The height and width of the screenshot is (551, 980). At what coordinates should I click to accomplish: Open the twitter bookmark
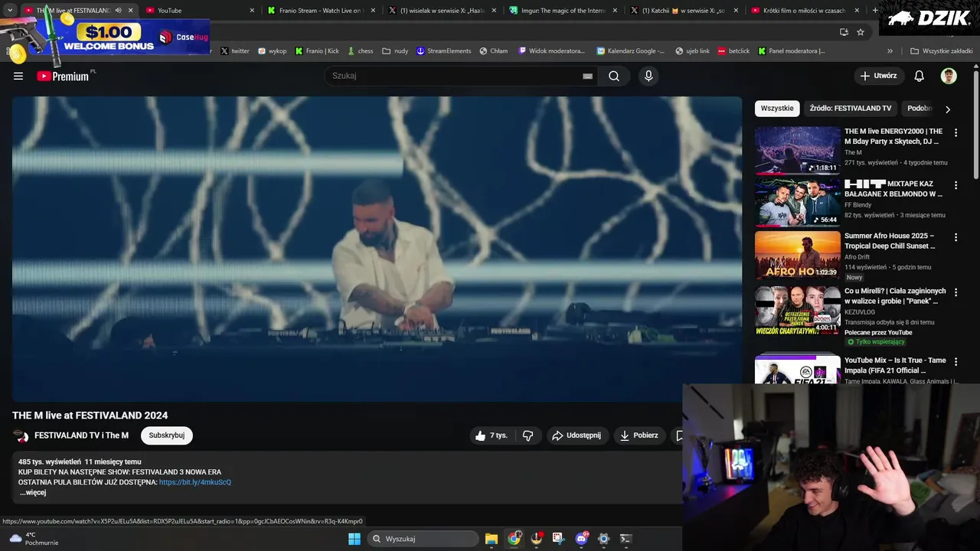click(235, 51)
